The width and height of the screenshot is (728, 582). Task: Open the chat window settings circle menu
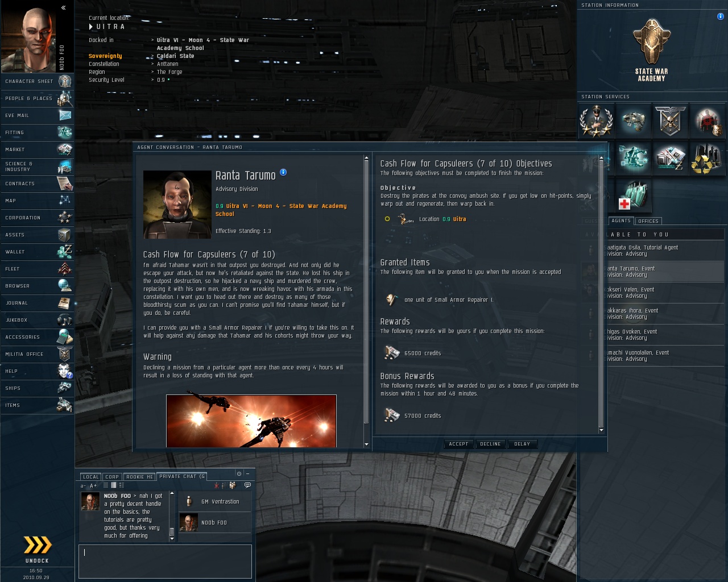[239, 473]
